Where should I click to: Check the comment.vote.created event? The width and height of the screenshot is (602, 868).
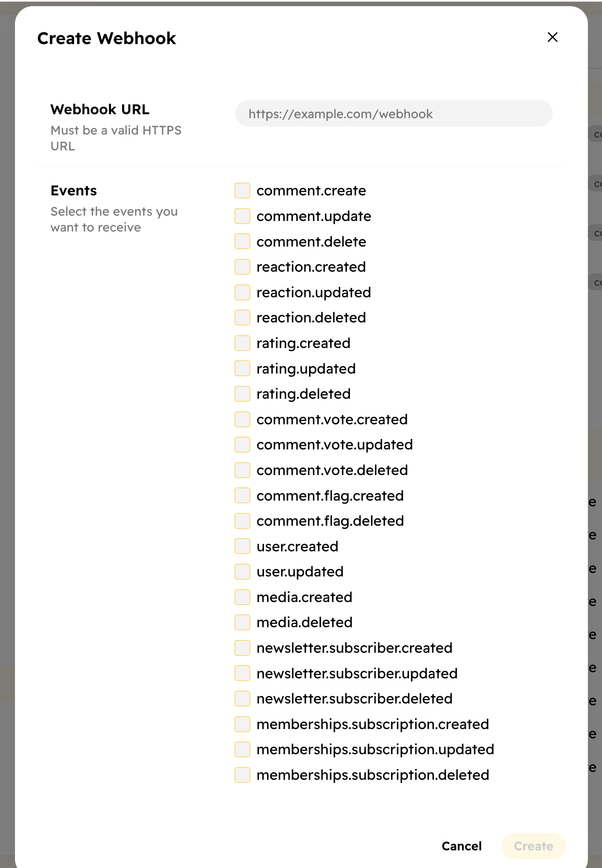(242, 419)
